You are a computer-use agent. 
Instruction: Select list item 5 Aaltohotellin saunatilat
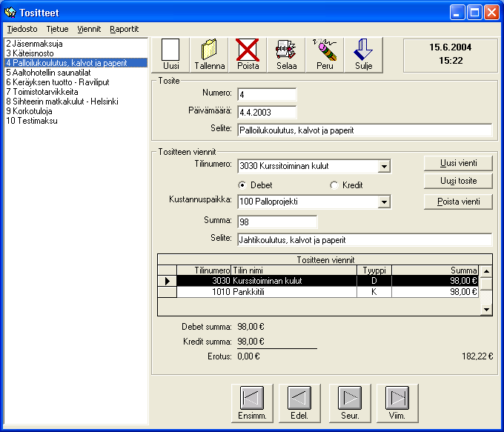[x=76, y=73]
